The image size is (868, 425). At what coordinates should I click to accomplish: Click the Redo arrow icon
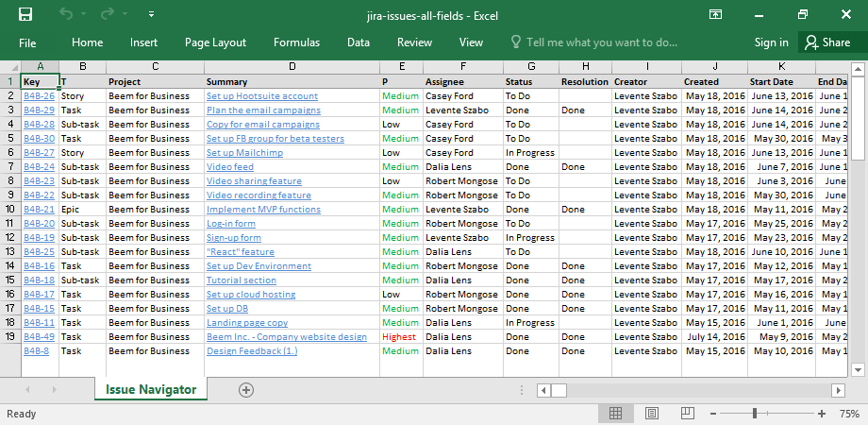[x=108, y=14]
